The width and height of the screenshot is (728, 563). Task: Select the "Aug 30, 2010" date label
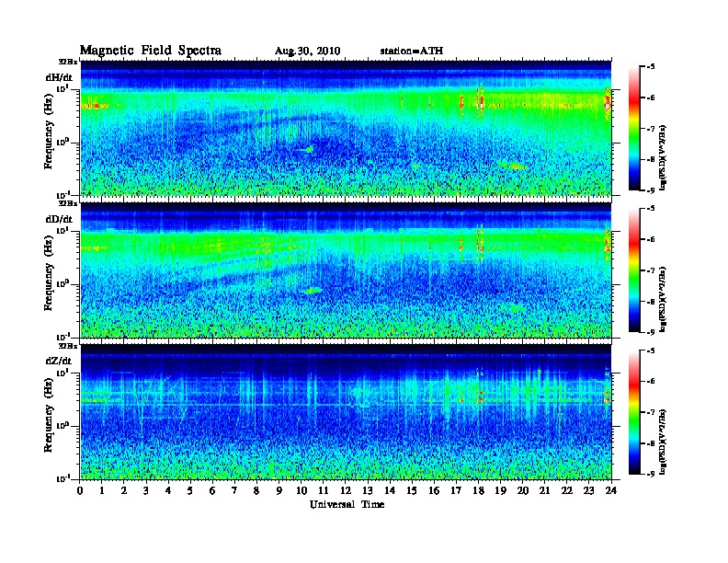coord(307,52)
